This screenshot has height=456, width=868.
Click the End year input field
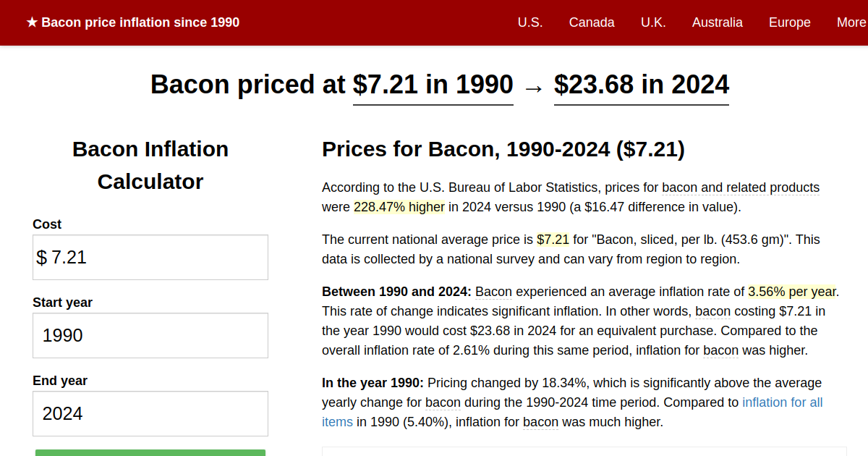[150, 413]
